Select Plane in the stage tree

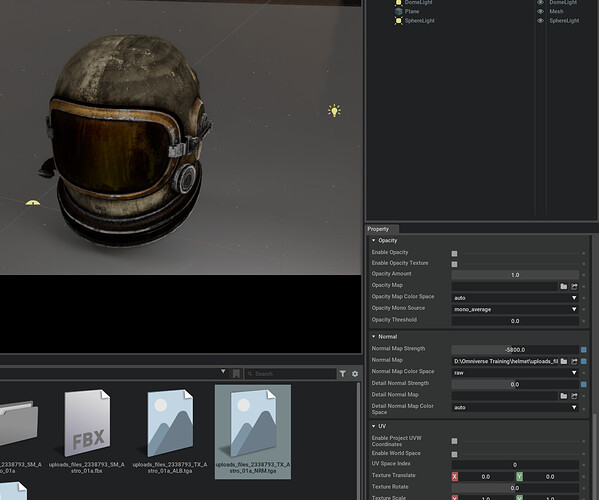(x=412, y=11)
